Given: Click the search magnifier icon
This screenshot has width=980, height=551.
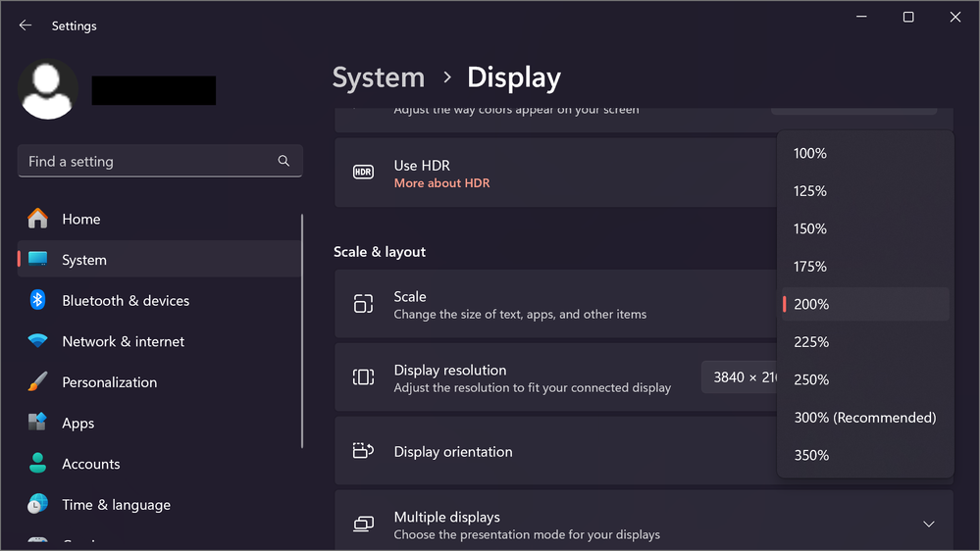Looking at the screenshot, I should point(284,161).
